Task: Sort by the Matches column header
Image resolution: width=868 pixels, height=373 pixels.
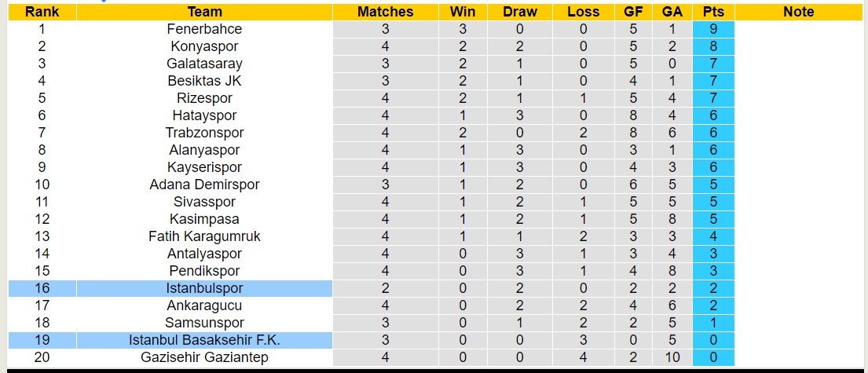Action: tap(385, 12)
